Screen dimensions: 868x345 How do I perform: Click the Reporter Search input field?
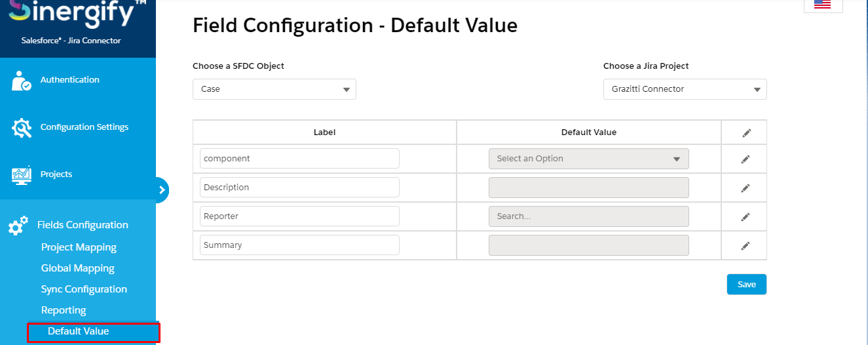589,216
